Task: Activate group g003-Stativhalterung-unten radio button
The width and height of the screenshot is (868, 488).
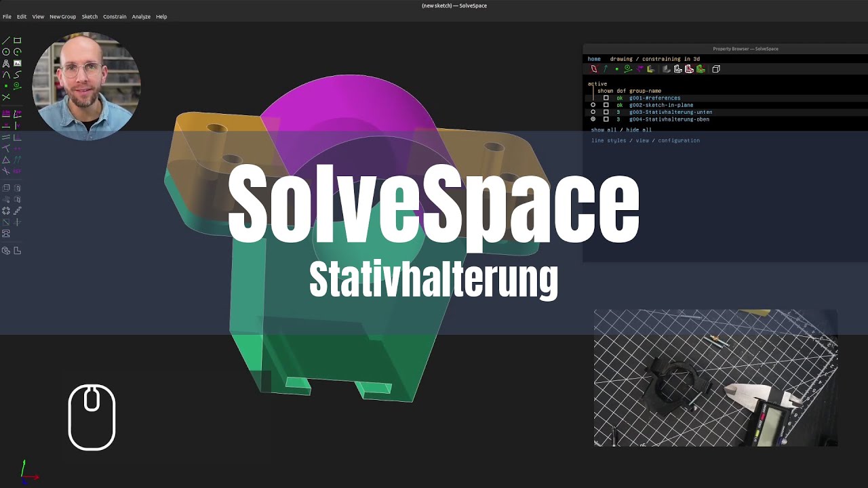Action: pyautogui.click(x=593, y=112)
